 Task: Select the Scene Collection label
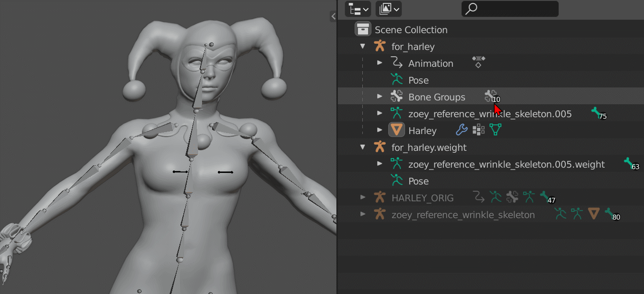[411, 30]
